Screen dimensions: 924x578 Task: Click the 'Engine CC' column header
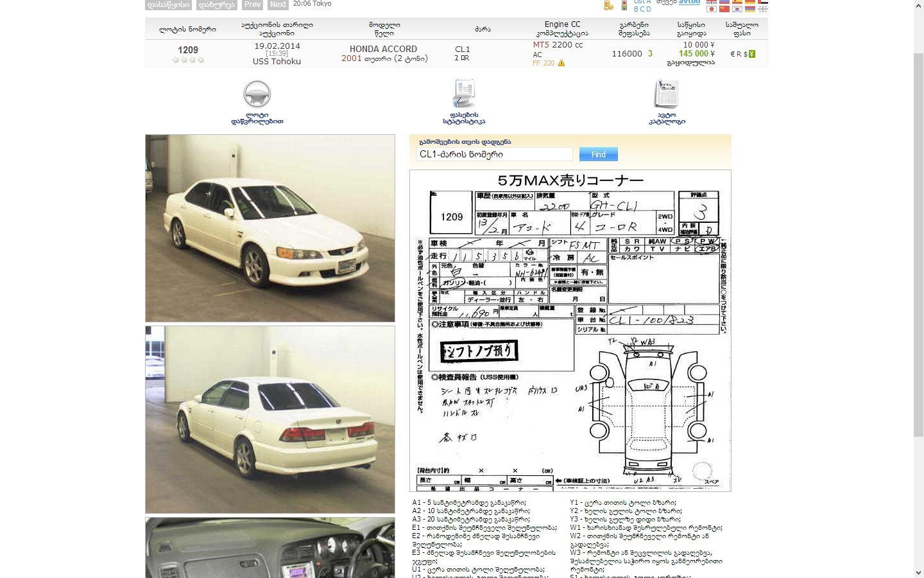pos(562,24)
